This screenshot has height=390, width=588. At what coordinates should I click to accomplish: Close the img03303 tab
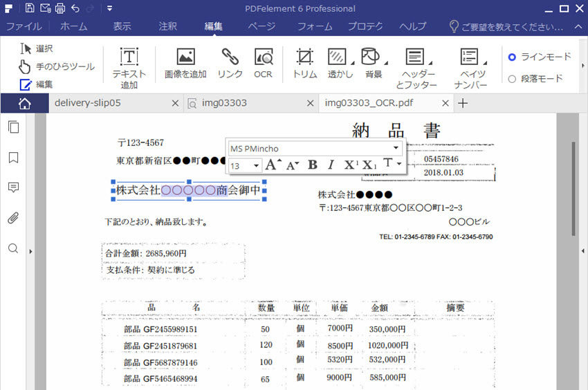310,103
